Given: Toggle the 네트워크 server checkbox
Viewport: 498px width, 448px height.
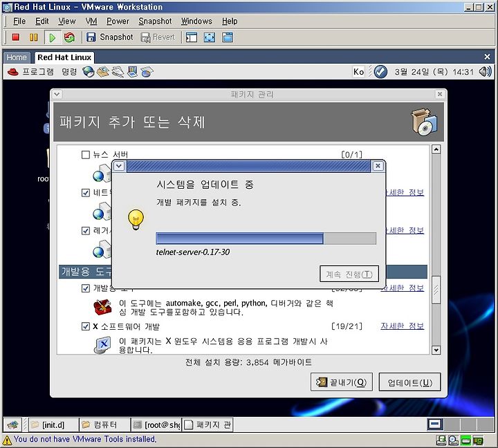Looking at the screenshot, I should click(x=86, y=193).
